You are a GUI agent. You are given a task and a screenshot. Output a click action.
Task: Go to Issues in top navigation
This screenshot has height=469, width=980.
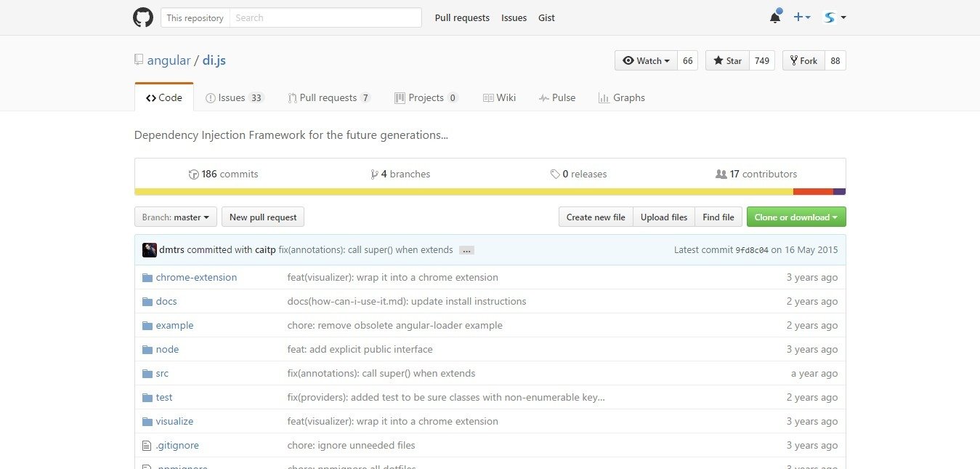tap(514, 17)
